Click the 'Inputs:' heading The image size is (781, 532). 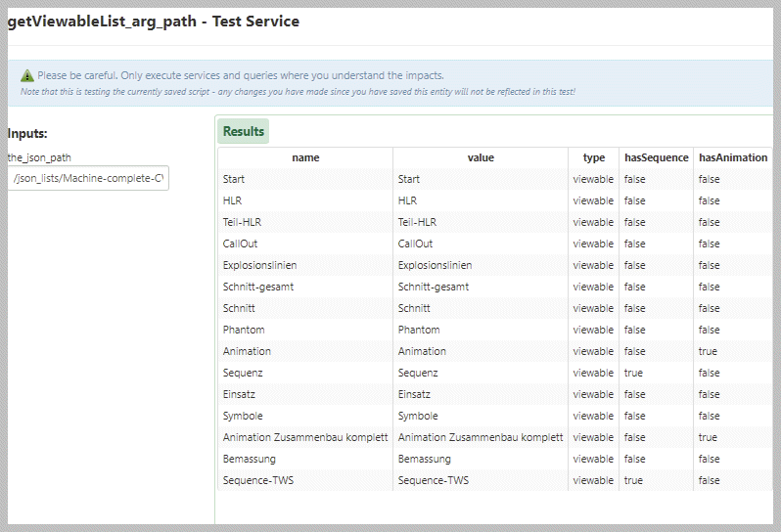[27, 133]
